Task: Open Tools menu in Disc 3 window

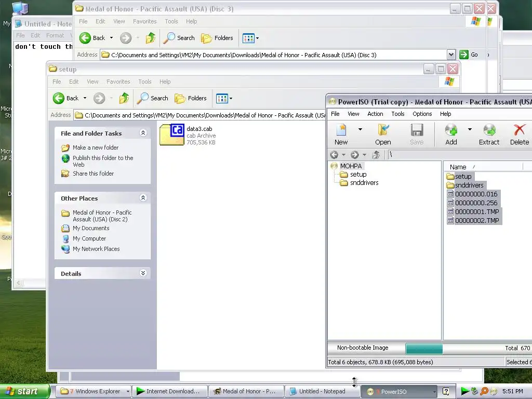Action: 171,21
